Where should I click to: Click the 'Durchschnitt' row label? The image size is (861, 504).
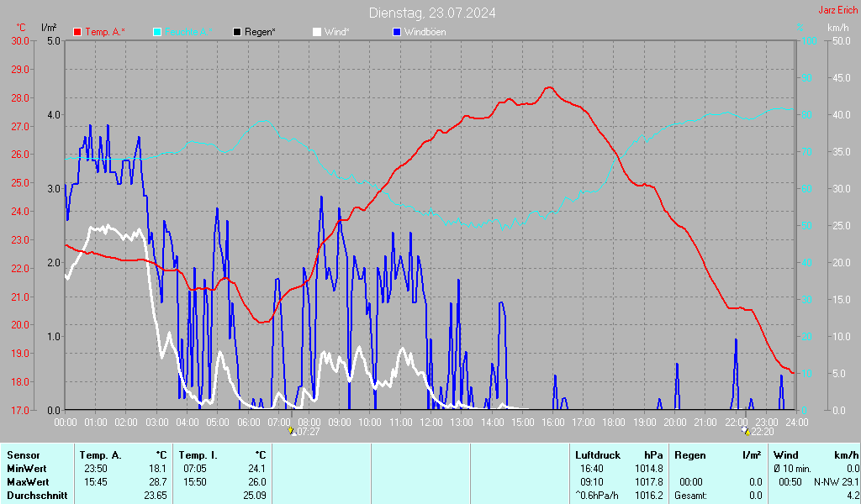coord(37,496)
